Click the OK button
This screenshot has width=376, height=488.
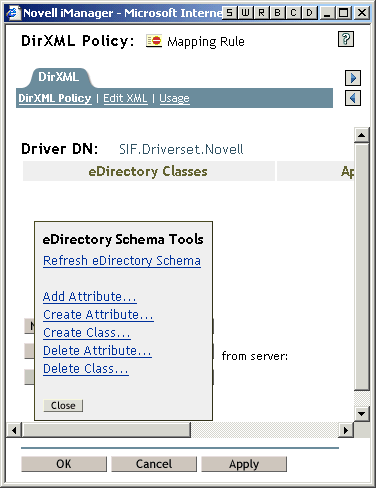(x=64, y=464)
